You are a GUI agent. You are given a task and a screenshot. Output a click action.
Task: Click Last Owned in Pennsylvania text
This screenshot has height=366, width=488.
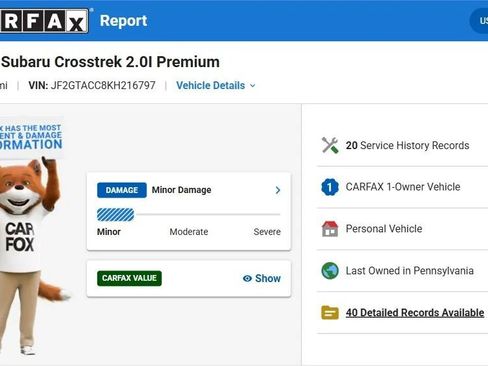[x=409, y=271]
